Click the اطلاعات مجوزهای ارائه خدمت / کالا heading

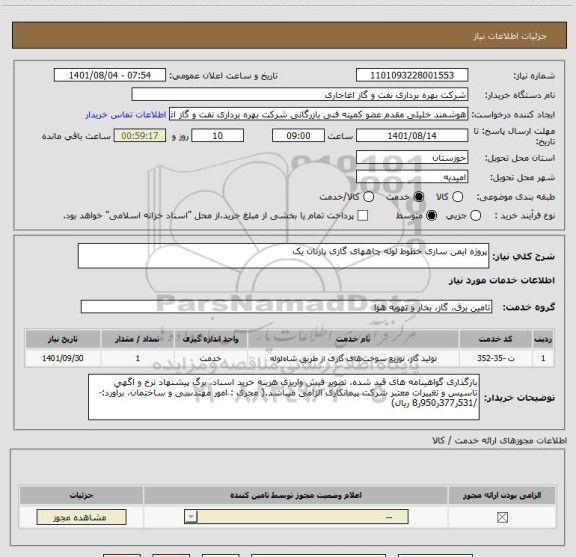pyautogui.click(x=500, y=440)
